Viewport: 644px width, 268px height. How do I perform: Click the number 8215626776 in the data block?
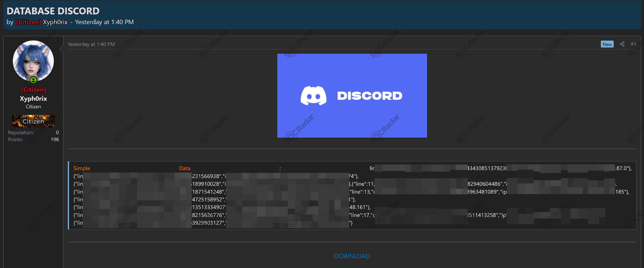point(207,215)
